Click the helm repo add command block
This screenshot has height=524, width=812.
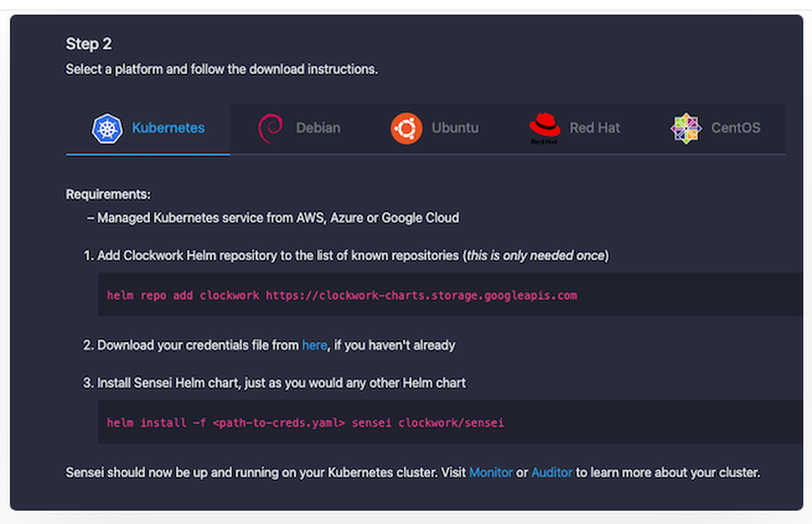451,295
